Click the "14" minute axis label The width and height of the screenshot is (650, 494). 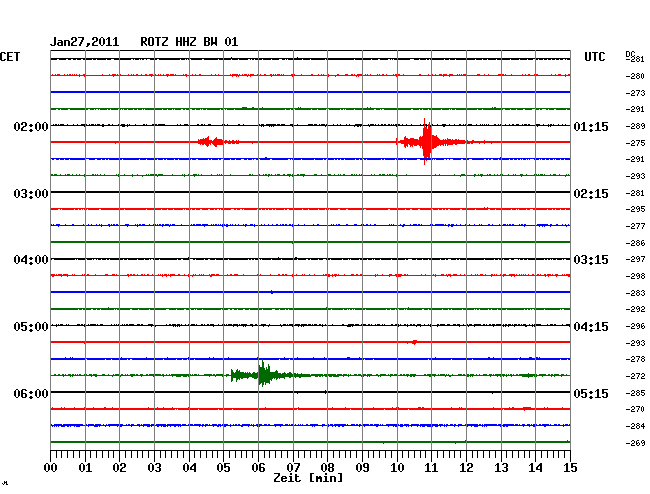535,468
